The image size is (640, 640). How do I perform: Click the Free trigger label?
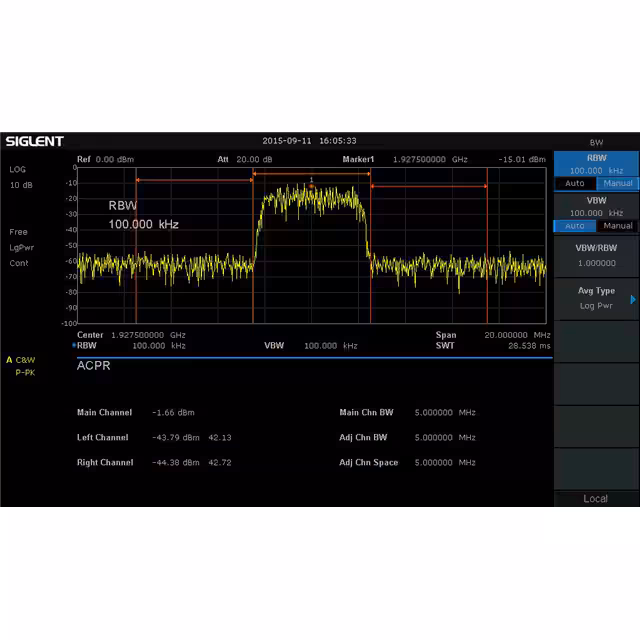[x=18, y=232]
